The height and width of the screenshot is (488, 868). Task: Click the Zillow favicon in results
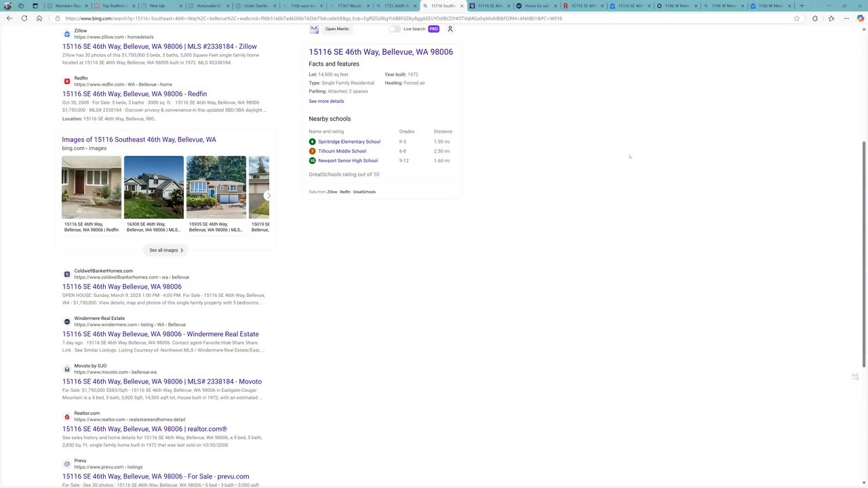pyautogui.click(x=66, y=34)
